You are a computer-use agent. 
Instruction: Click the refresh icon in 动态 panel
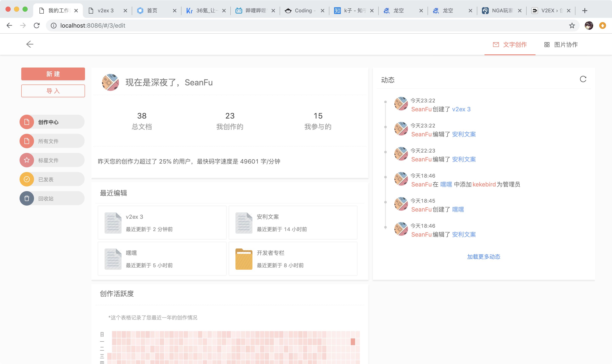point(583,79)
